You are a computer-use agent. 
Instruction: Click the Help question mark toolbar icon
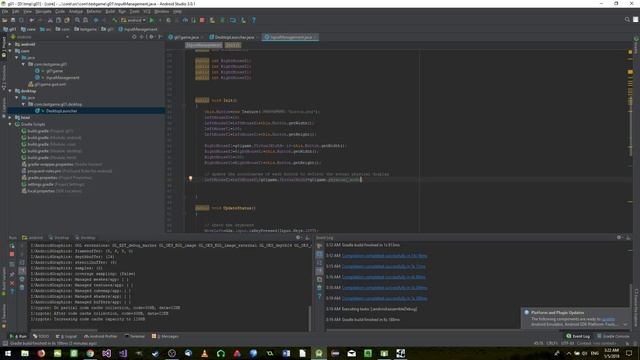point(253,20)
